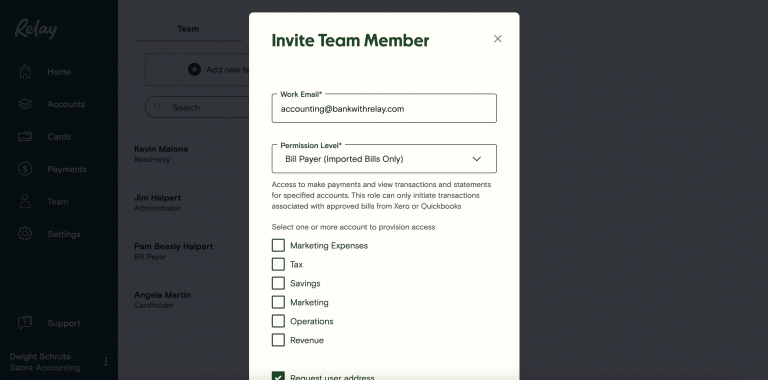Screen dimensions: 768x380
Task: Go to Settings in sidebar
Action: [x=64, y=234]
